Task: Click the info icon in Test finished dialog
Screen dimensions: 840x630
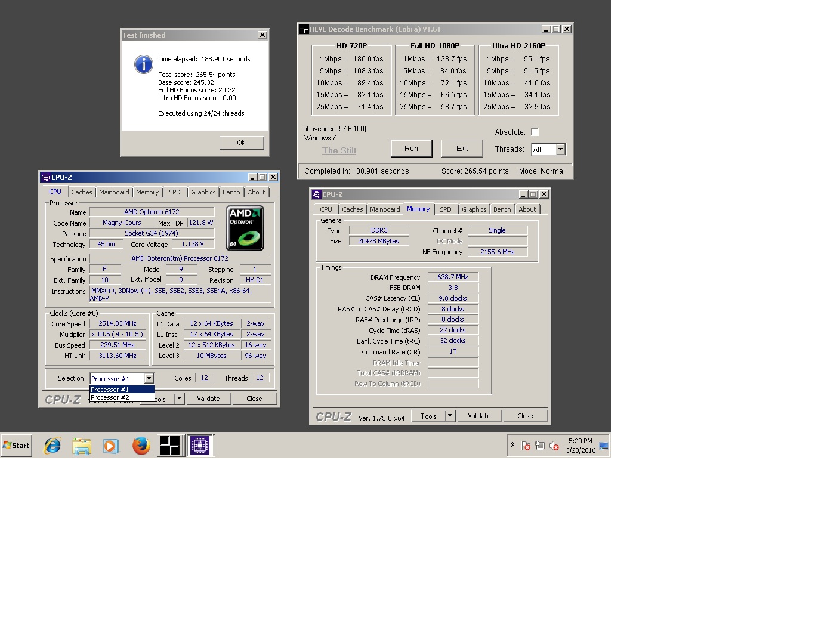Action: pyautogui.click(x=143, y=64)
